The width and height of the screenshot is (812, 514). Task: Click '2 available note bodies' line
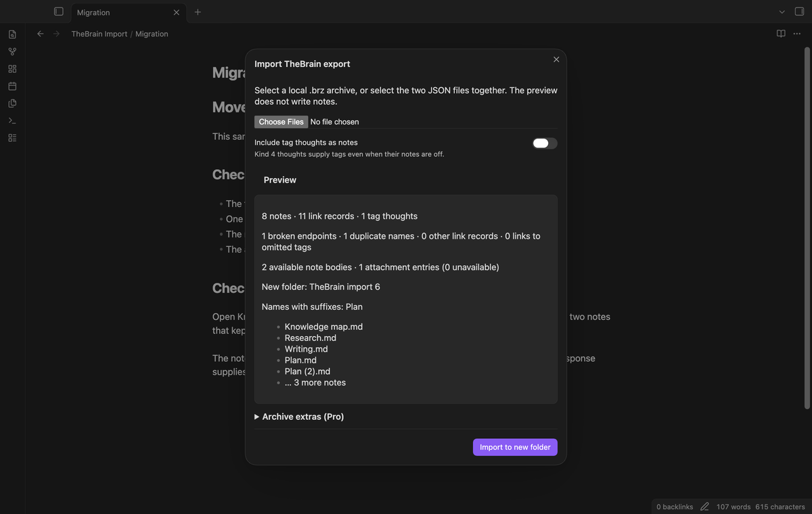click(x=380, y=267)
